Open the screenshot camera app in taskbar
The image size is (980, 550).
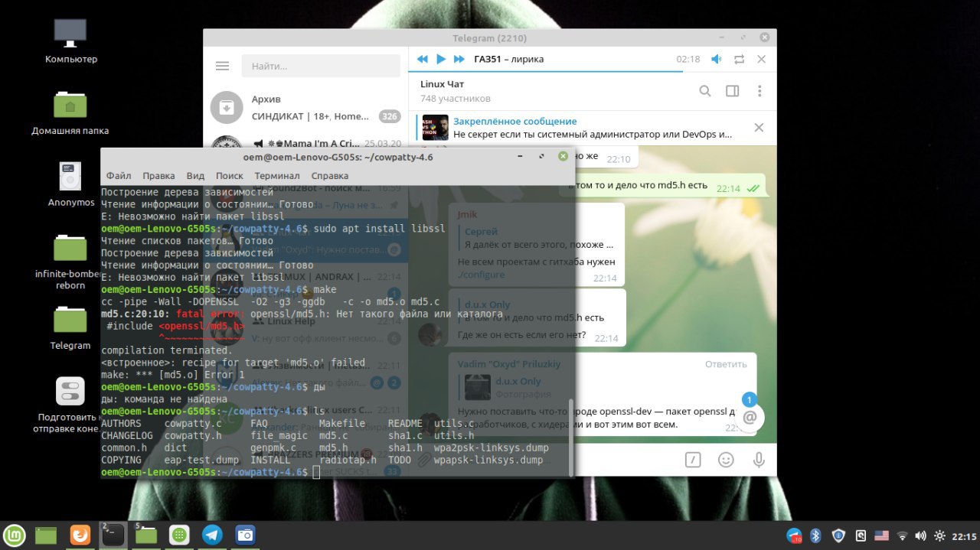pos(245,535)
